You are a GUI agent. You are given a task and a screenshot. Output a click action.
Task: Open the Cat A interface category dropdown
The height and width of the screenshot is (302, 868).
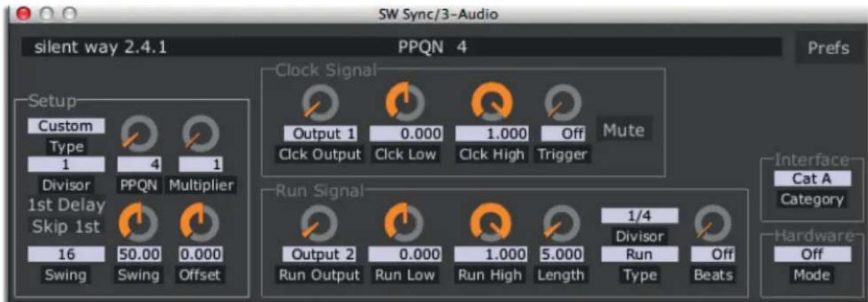(x=812, y=177)
